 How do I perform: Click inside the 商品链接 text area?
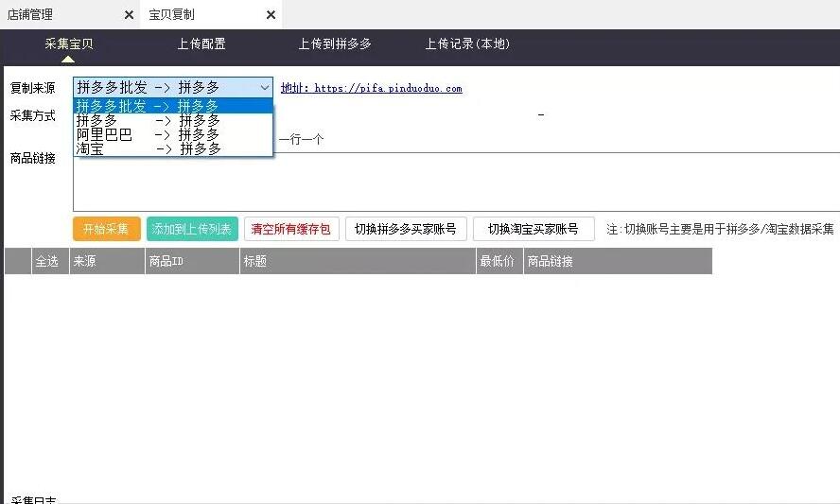457,182
